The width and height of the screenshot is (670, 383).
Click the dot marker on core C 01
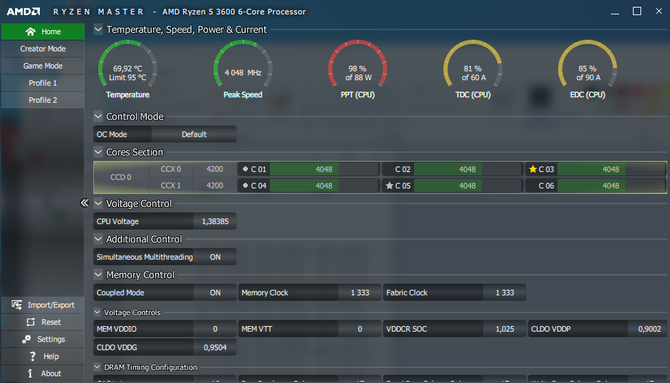(245, 169)
